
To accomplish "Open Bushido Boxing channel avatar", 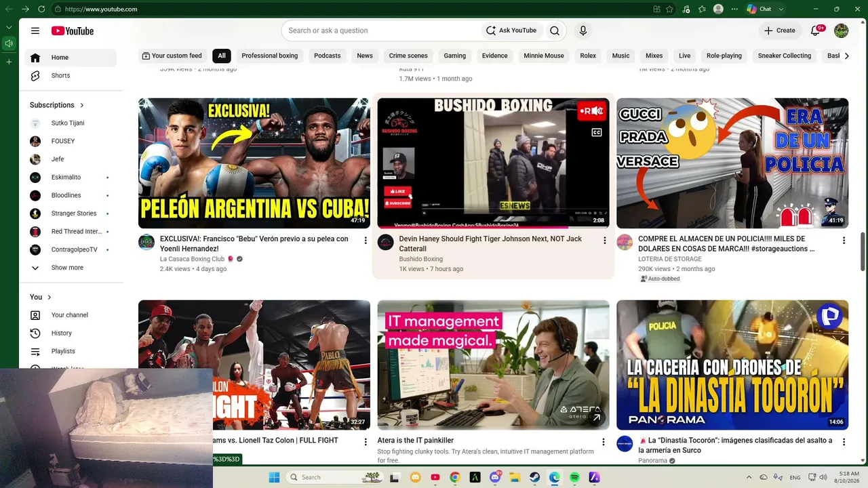I will tap(386, 242).
